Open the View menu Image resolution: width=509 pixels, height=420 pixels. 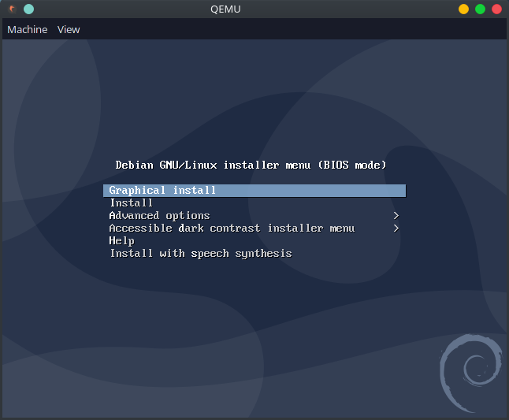click(x=69, y=29)
